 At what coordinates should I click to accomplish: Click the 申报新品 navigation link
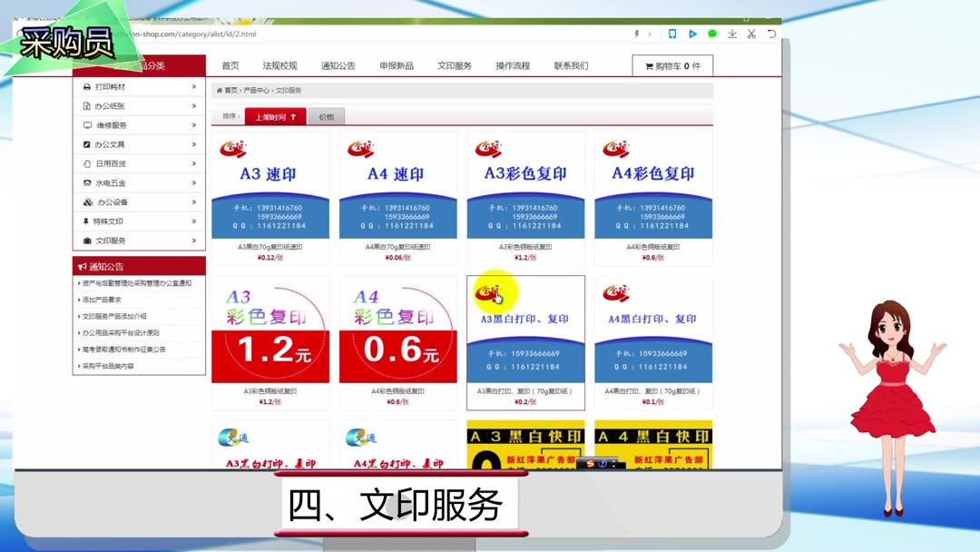click(396, 64)
